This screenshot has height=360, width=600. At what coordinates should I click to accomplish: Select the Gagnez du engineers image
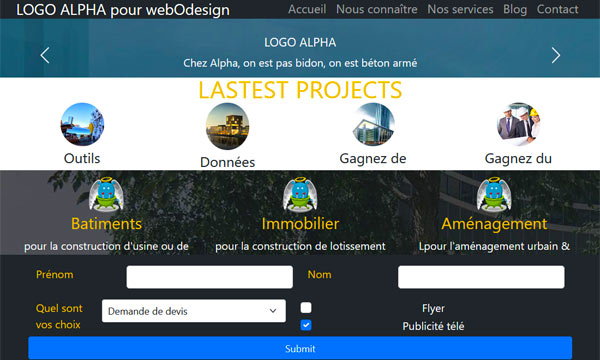[x=518, y=124]
